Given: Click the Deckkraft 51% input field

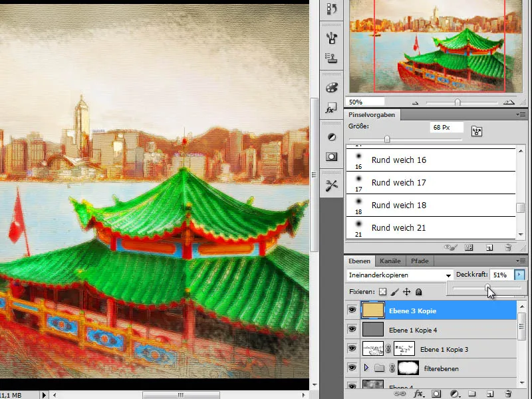Looking at the screenshot, I should pyautogui.click(x=502, y=275).
